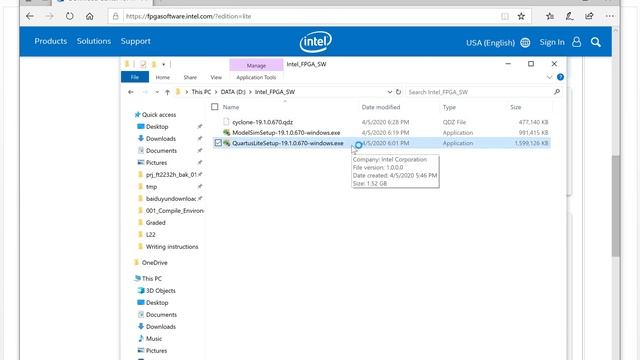Click the Manage contextual tab
Viewport: 640px width, 360px height.
tap(256, 65)
